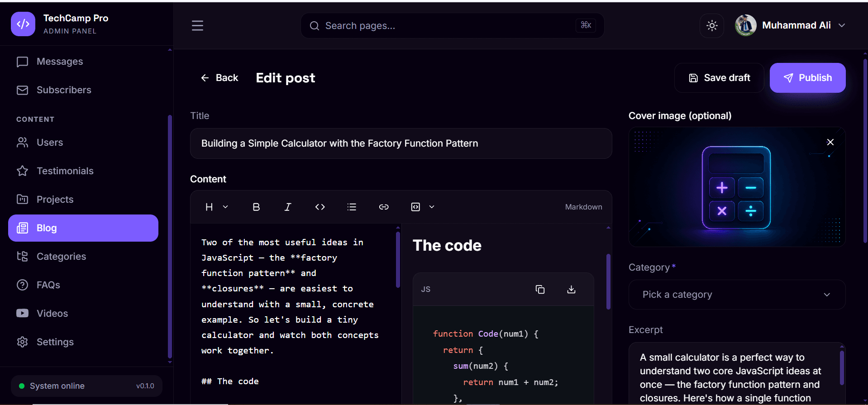Insert inline code with the angle brackets icon
This screenshot has width=868, height=405.
point(320,207)
